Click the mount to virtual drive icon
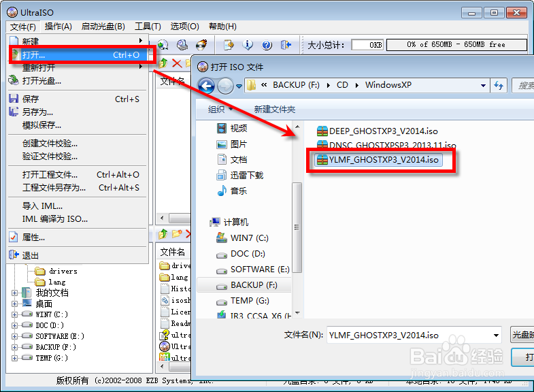534x392 pixels. point(182,45)
